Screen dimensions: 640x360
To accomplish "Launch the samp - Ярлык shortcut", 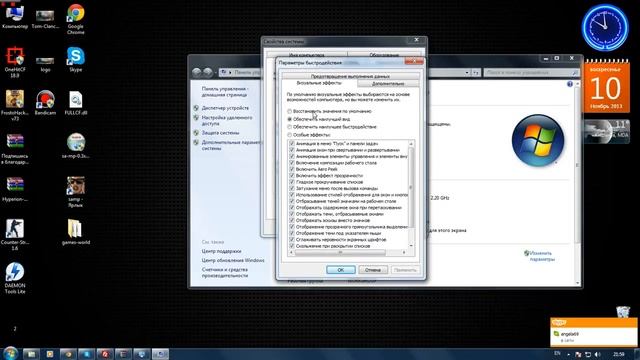I will point(76,192).
